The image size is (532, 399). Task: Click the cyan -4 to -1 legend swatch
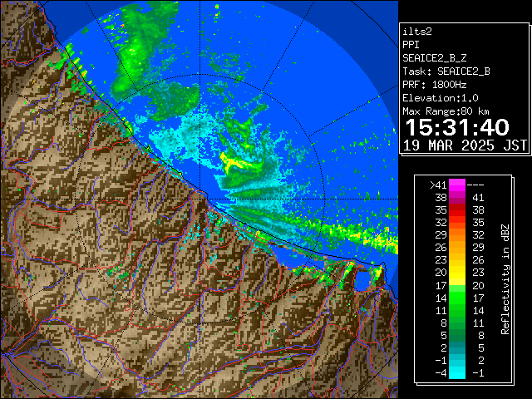457,372
